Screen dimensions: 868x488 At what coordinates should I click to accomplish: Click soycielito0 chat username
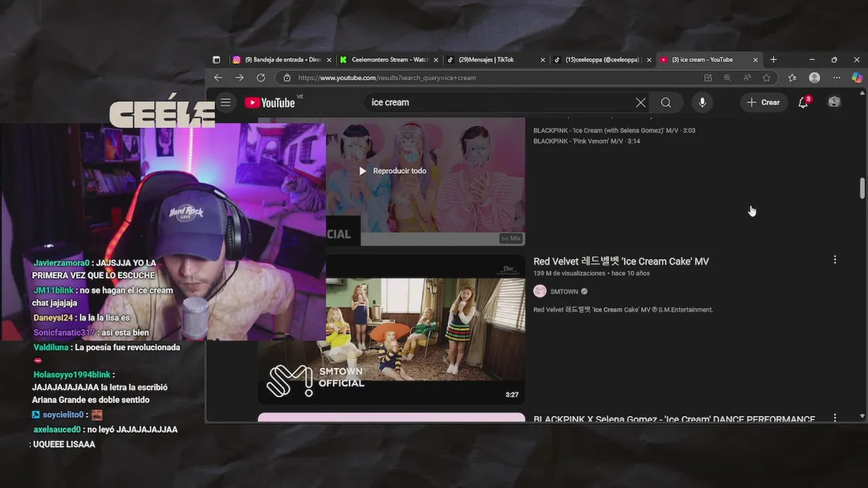63,415
